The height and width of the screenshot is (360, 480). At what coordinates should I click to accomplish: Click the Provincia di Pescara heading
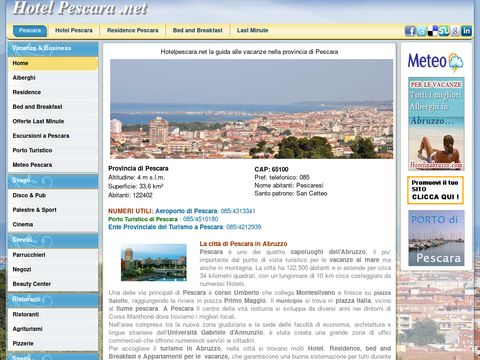point(138,169)
